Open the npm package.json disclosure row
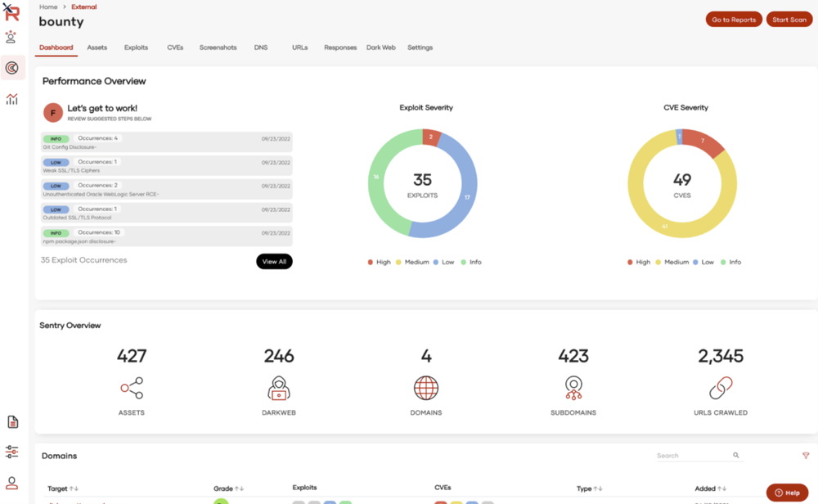This screenshot has width=818, height=504. pyautogui.click(x=166, y=236)
